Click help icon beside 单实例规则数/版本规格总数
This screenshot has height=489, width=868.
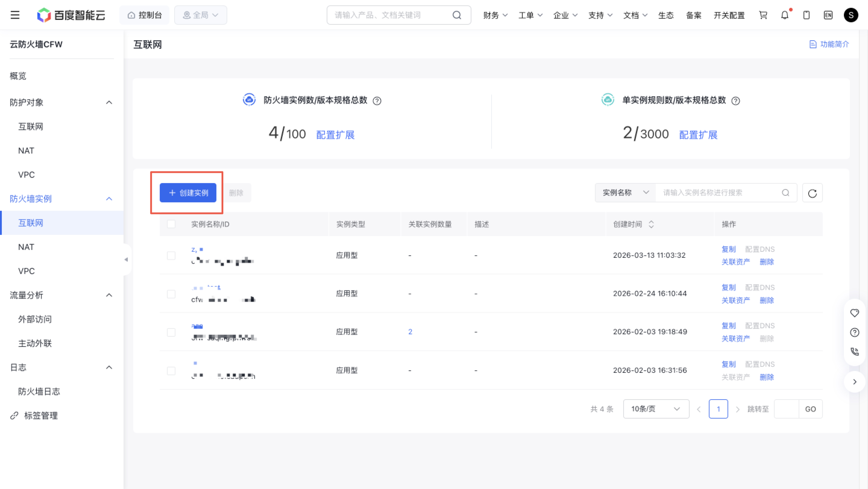[x=736, y=101]
